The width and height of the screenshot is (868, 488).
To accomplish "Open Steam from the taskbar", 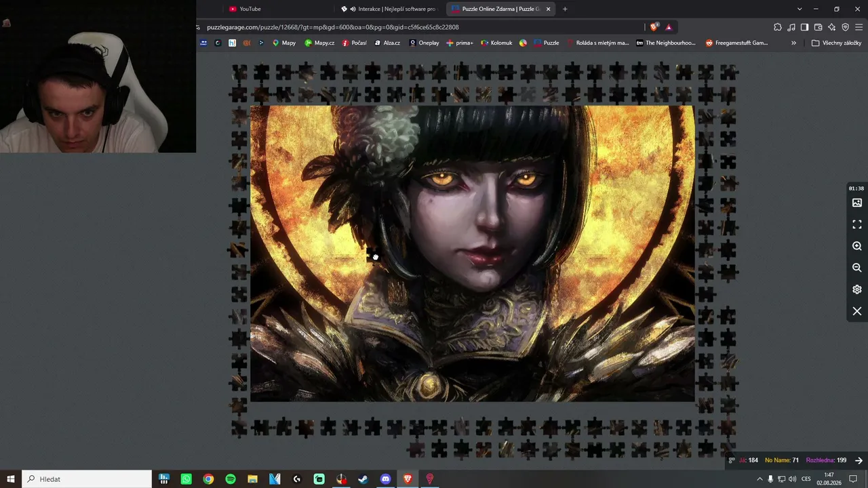I will coord(363,479).
